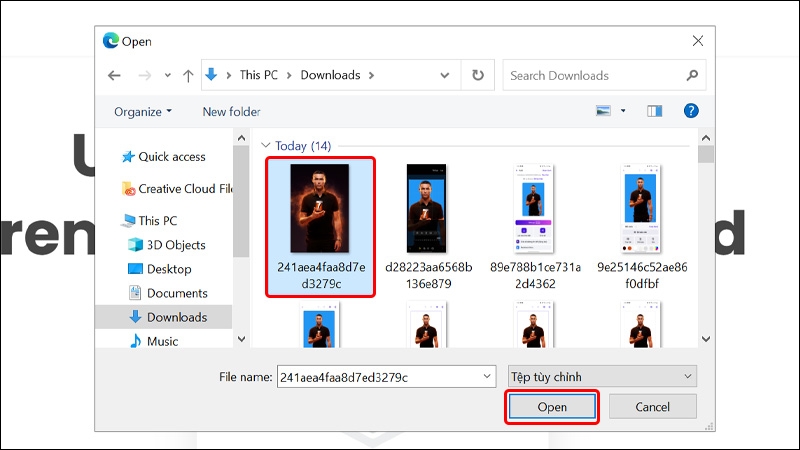This screenshot has height=450, width=800.
Task: Click the Quick access star icon
Action: click(128, 157)
